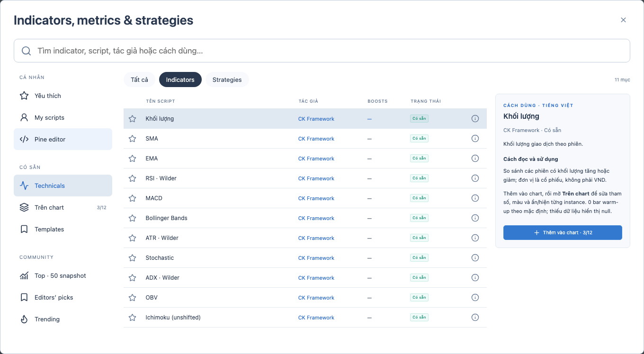
Task: View Ichimoku (unshifted) info
Action: (475, 318)
